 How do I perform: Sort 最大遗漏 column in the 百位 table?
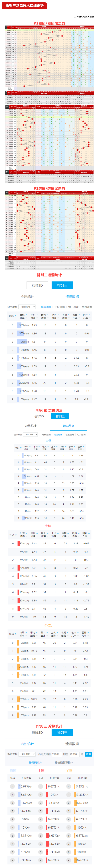(44, 448)
